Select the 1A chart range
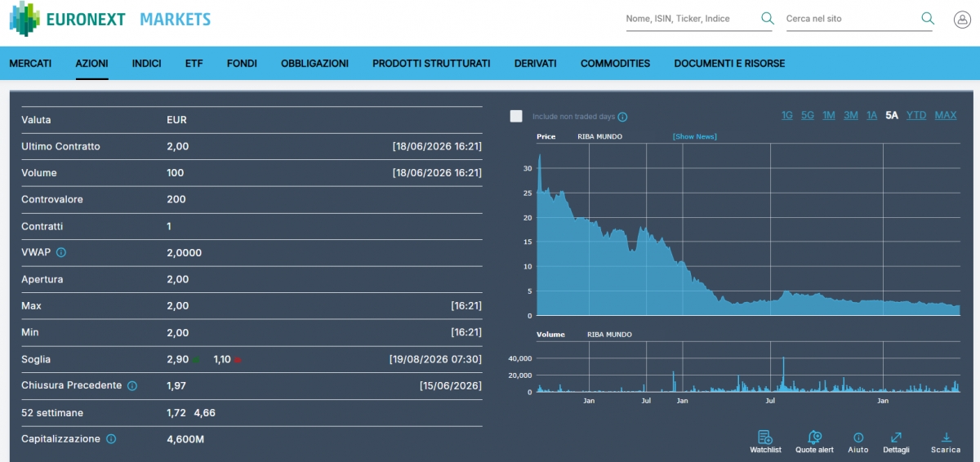Image resolution: width=980 pixels, height=462 pixels. [x=872, y=115]
